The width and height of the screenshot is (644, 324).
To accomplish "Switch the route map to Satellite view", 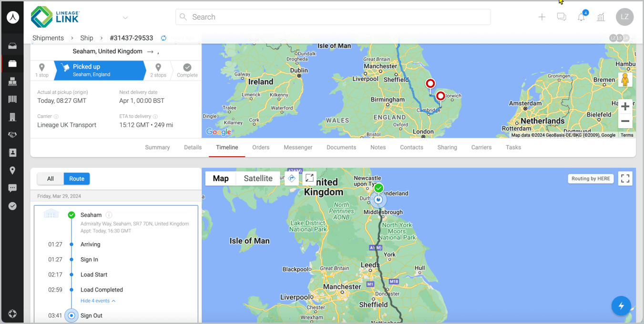I will tap(258, 178).
